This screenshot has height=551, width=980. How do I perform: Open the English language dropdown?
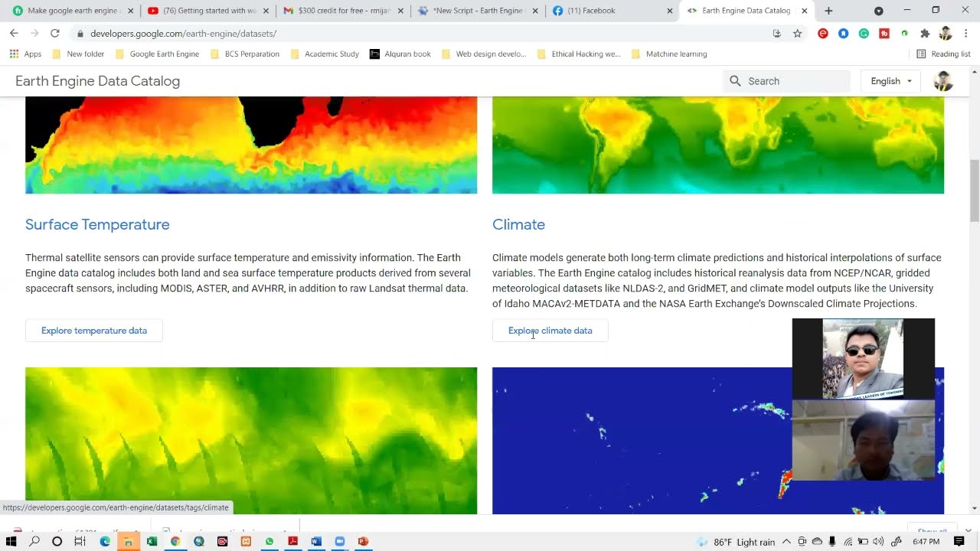[890, 81]
